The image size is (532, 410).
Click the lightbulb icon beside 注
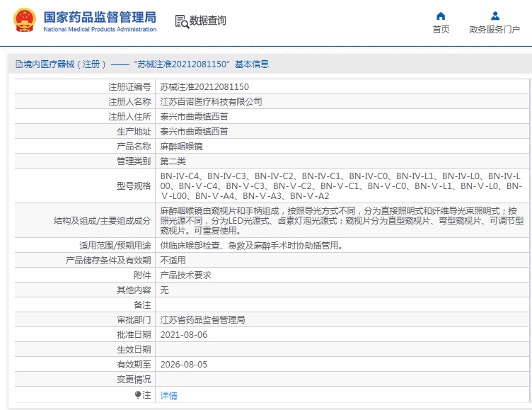[138, 394]
